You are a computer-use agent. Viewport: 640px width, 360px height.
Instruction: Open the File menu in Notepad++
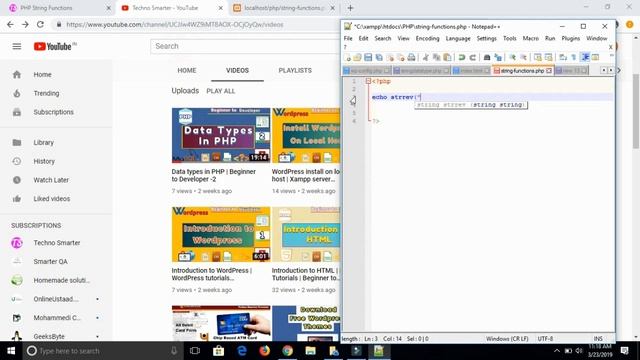[348, 38]
